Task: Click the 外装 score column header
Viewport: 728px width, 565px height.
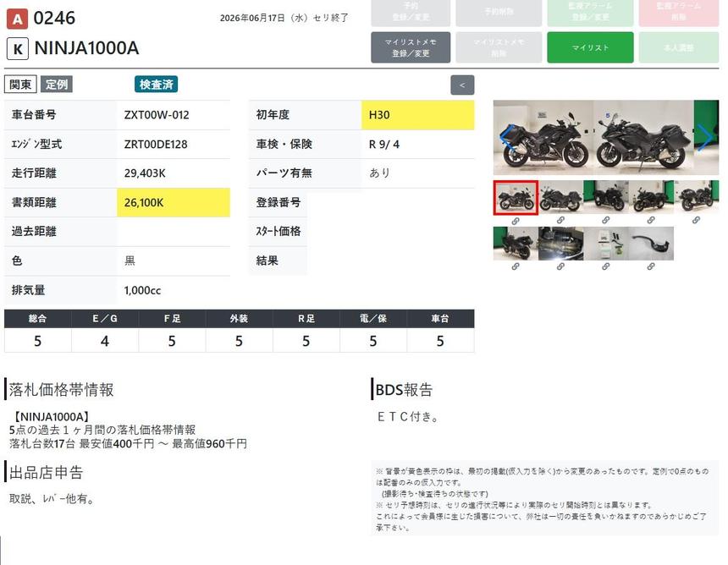Action: (x=239, y=319)
